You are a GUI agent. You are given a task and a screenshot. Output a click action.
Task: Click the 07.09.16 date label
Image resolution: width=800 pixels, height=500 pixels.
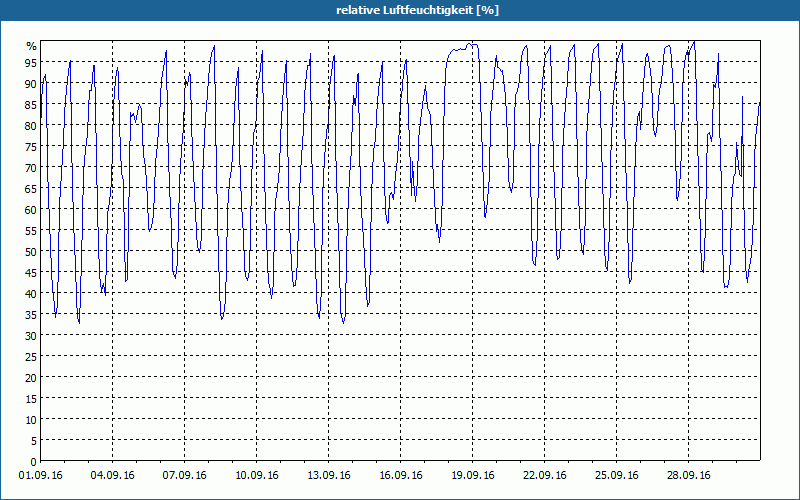tap(185, 476)
